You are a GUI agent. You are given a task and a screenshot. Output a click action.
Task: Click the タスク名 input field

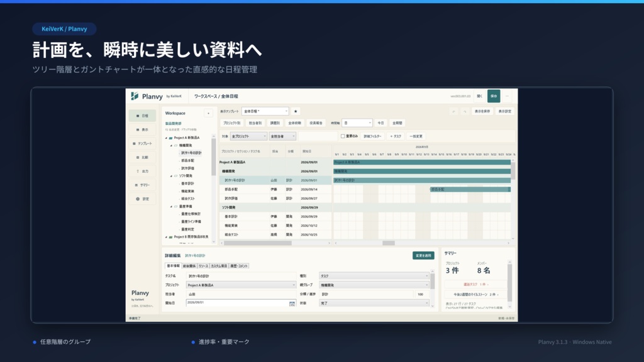pos(241,276)
